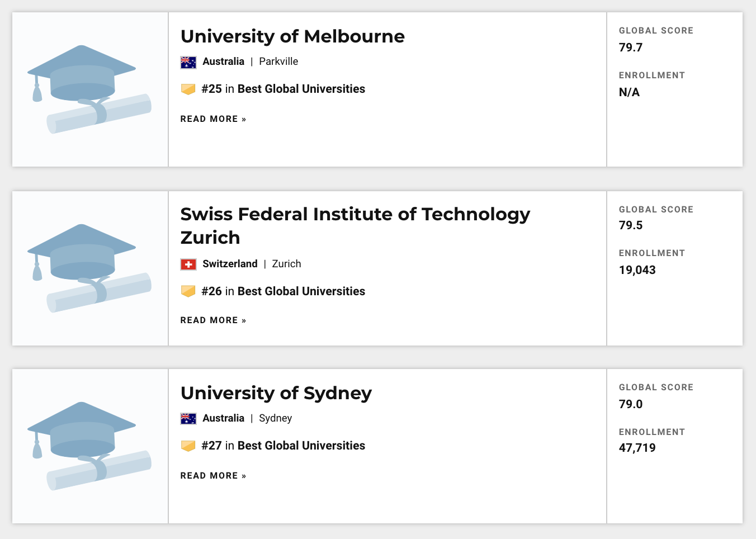The width and height of the screenshot is (756, 539).
Task: Open the University of Sydney title link
Action: coord(276,393)
